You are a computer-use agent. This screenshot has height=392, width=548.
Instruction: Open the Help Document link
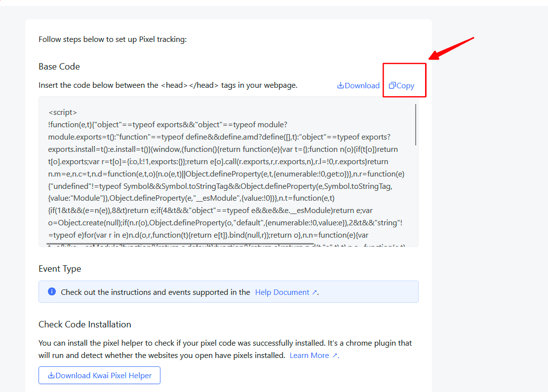pyautogui.click(x=282, y=292)
